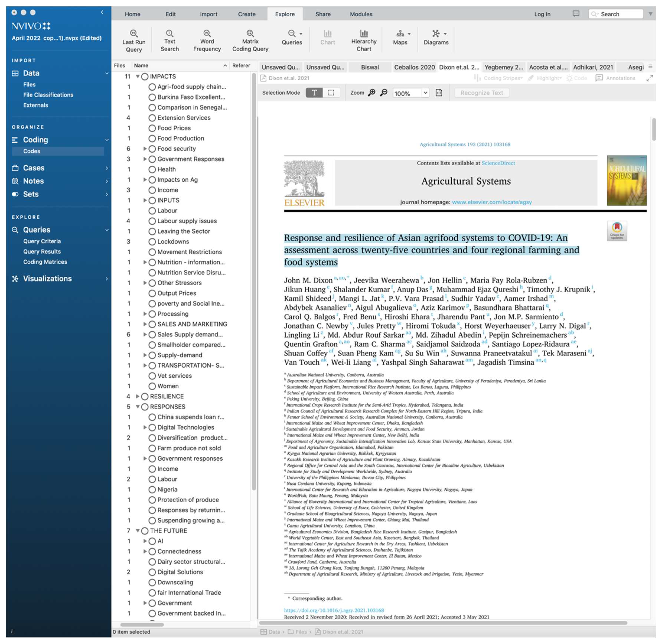Switch to the Ceballos 2020 document tab

(x=414, y=67)
